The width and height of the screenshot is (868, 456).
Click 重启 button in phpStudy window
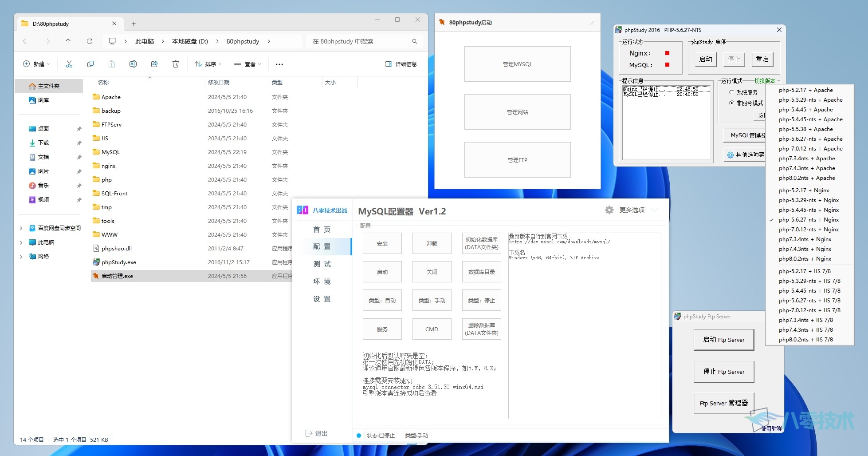[x=762, y=59]
